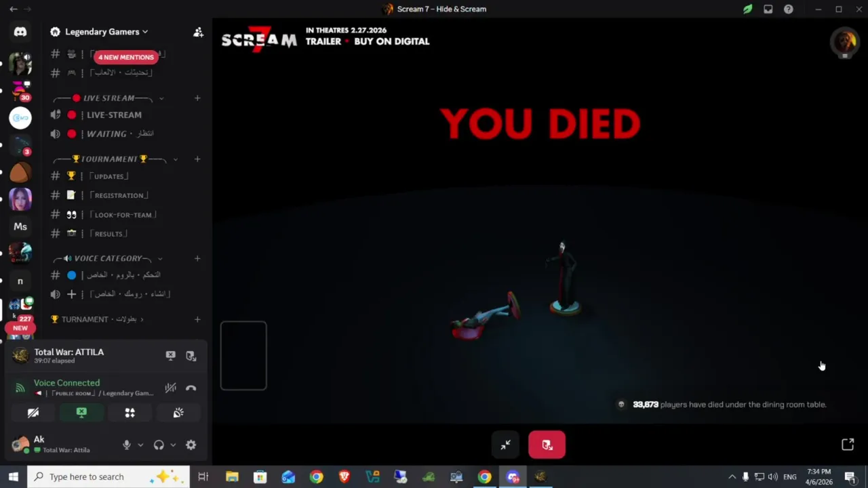Click the NEW unread indicator pill

(20, 328)
